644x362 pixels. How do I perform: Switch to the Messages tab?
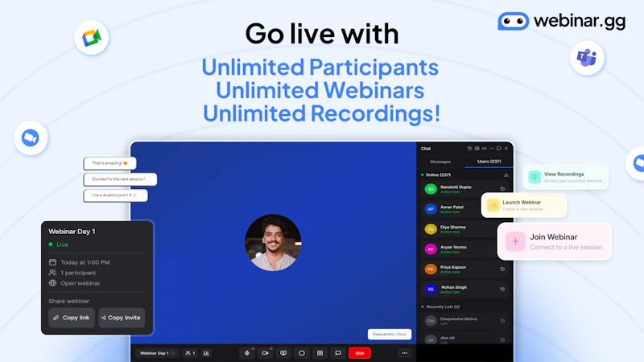[x=440, y=162]
